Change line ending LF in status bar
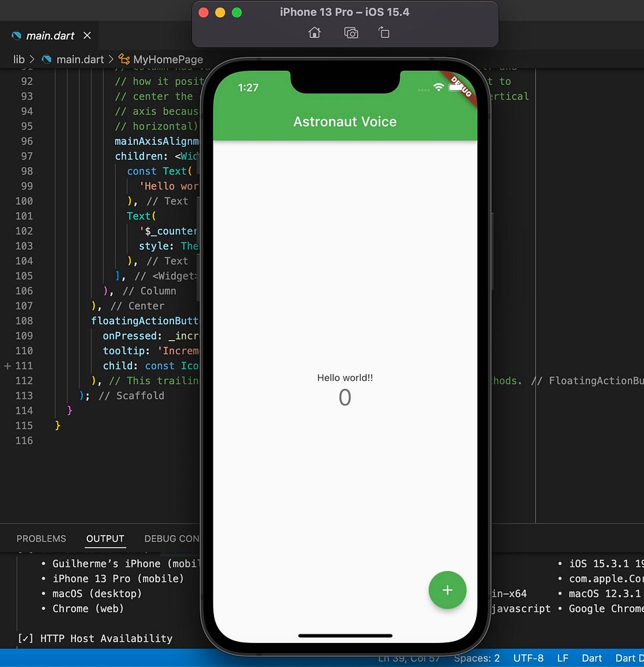 (563, 658)
